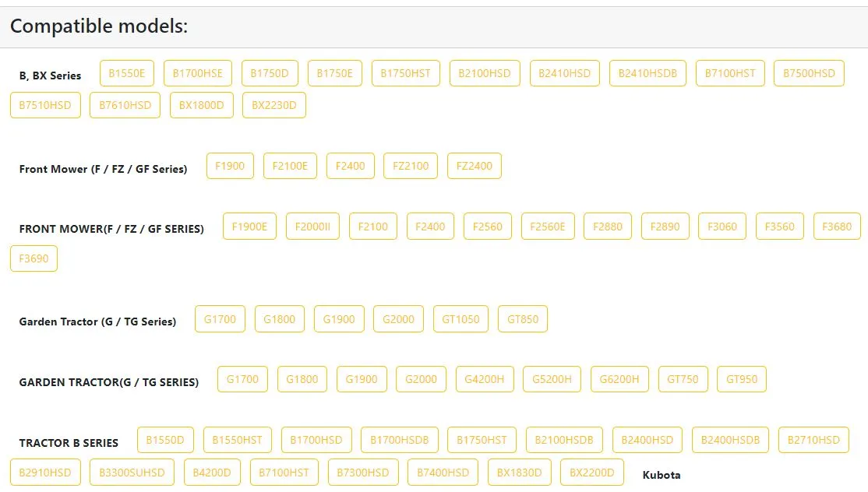The width and height of the screenshot is (868, 492).
Task: Choose the B7500HSD model tag
Action: 809,73
